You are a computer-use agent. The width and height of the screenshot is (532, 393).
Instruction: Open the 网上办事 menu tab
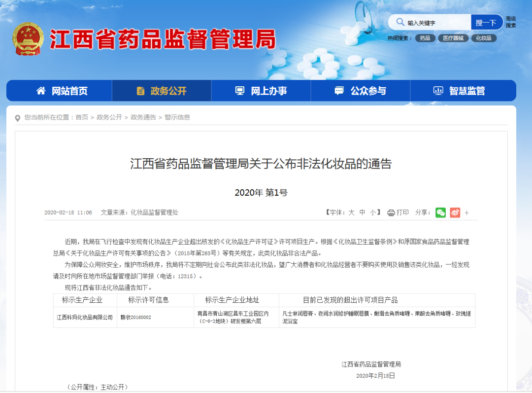261,91
